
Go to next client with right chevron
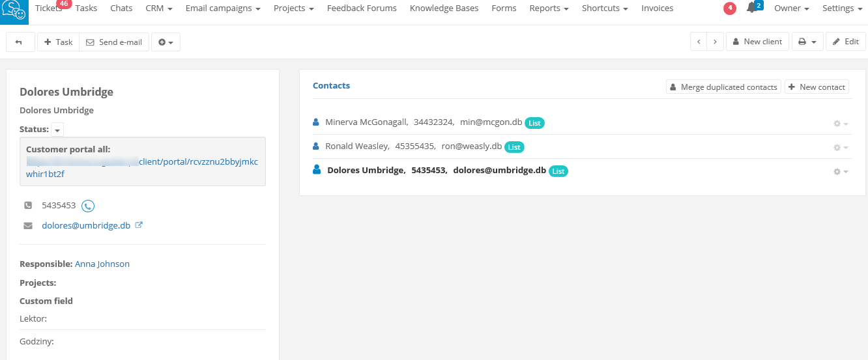pos(716,42)
